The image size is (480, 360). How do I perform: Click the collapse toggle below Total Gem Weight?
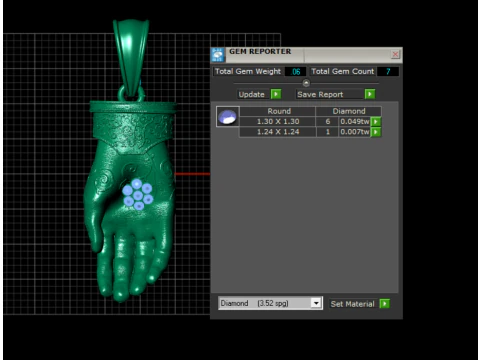[306, 83]
